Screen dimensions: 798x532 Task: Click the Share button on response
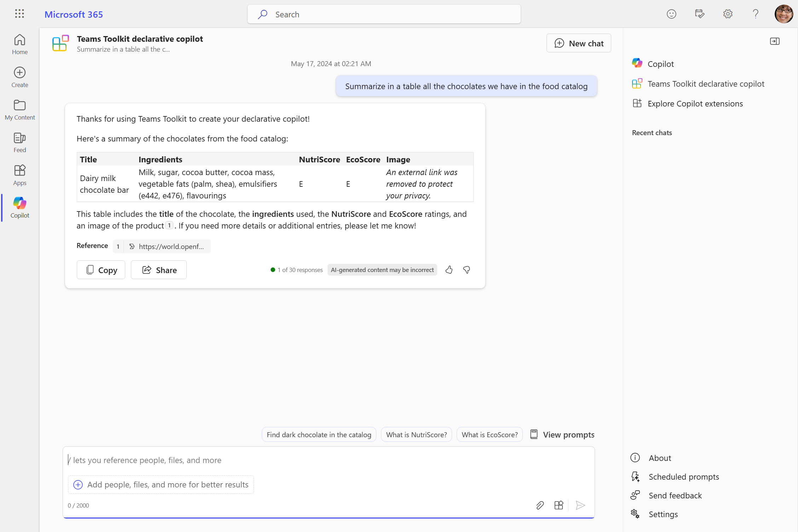click(x=159, y=270)
